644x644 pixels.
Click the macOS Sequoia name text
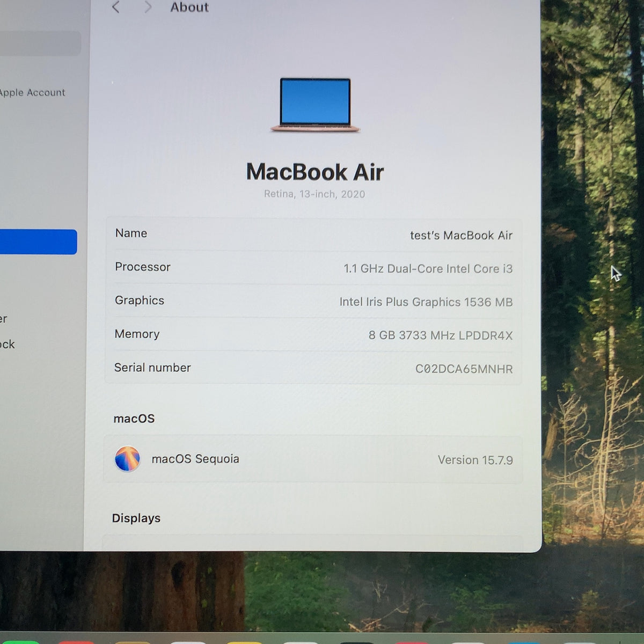click(x=195, y=459)
